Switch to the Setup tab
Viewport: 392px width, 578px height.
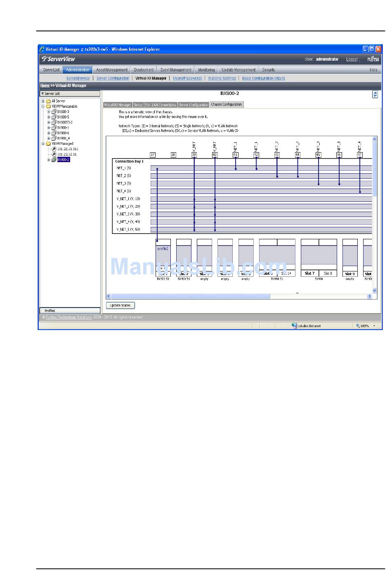click(x=138, y=105)
